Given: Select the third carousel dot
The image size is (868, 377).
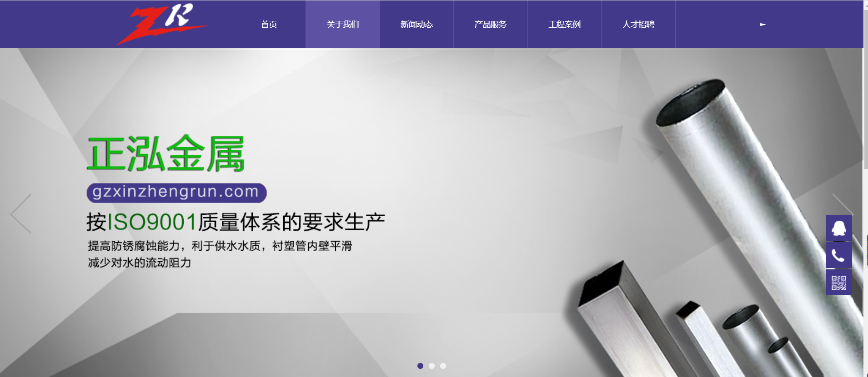Looking at the screenshot, I should [x=443, y=366].
